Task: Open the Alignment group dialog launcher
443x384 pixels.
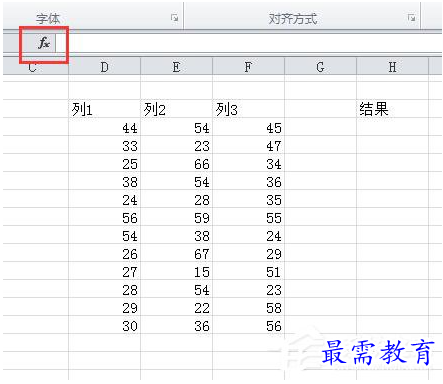Action: tap(411, 18)
